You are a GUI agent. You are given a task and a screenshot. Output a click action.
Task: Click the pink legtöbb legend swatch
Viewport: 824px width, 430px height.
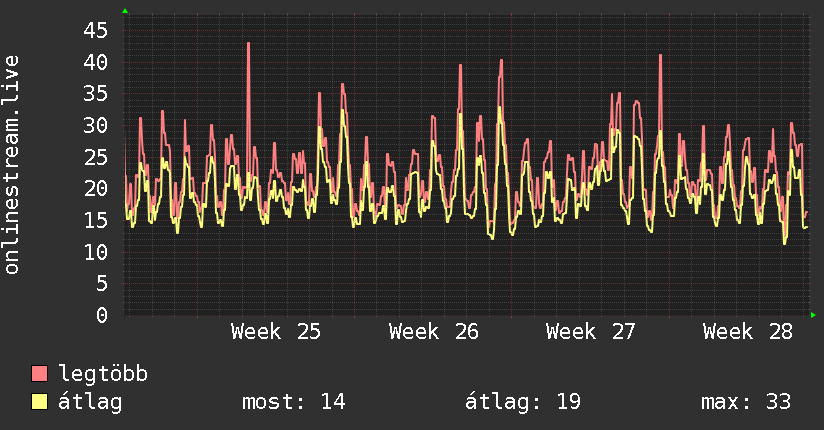tap(39, 373)
